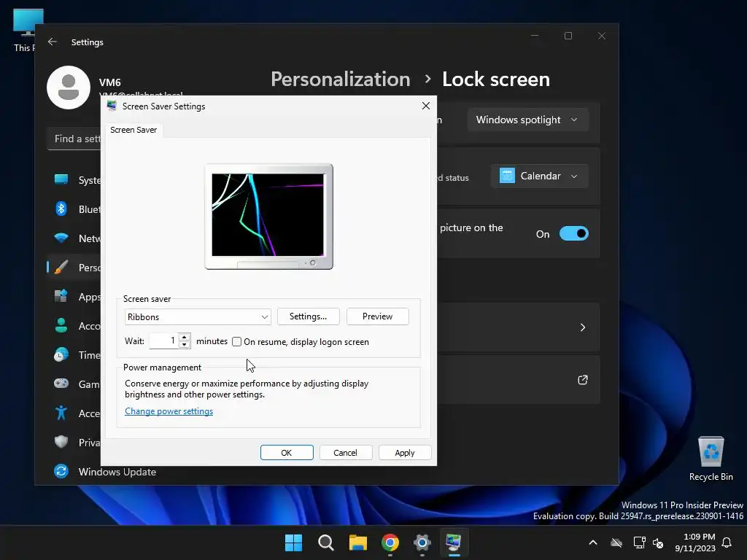747x560 pixels.
Task: Open Gaming controller icon in sidebar
Action: 61,384
